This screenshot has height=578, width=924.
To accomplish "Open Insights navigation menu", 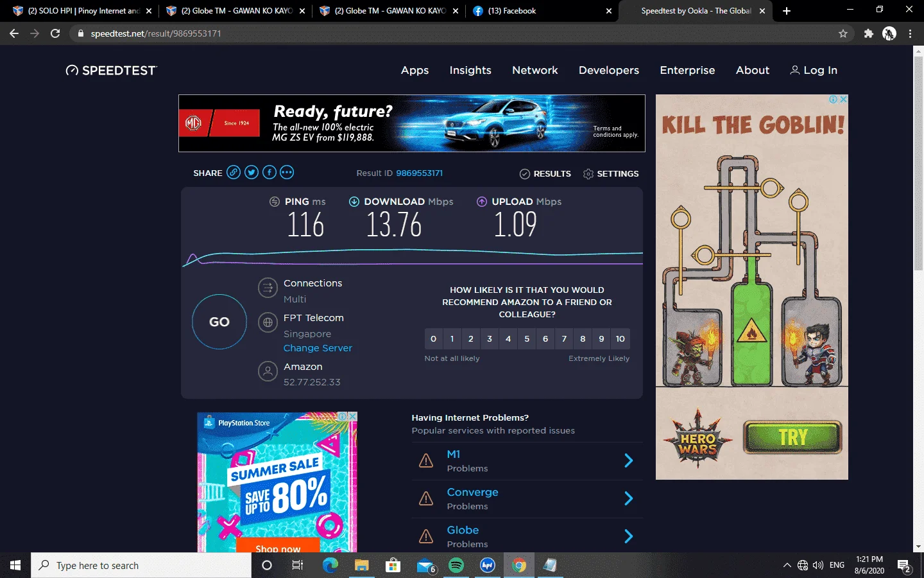I will click(x=470, y=71).
